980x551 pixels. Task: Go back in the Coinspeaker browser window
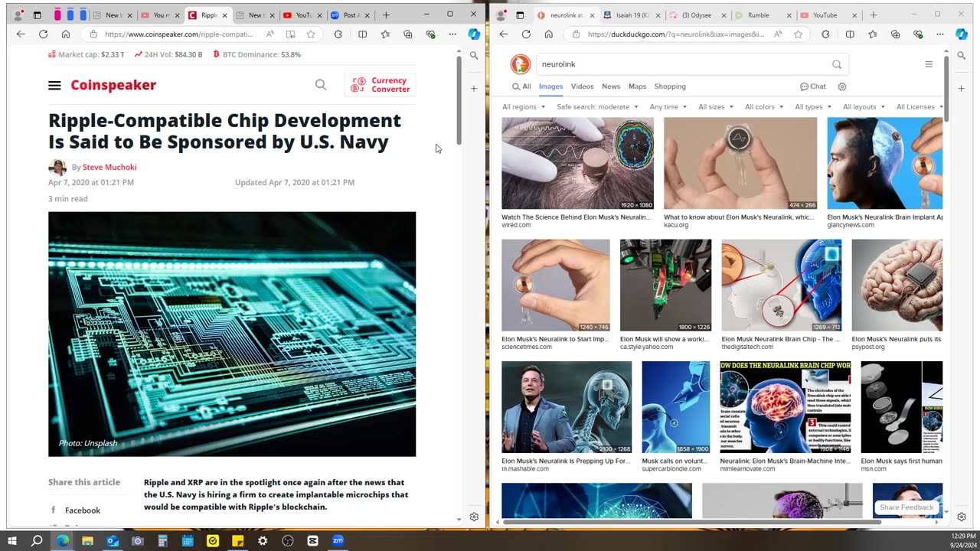21,34
